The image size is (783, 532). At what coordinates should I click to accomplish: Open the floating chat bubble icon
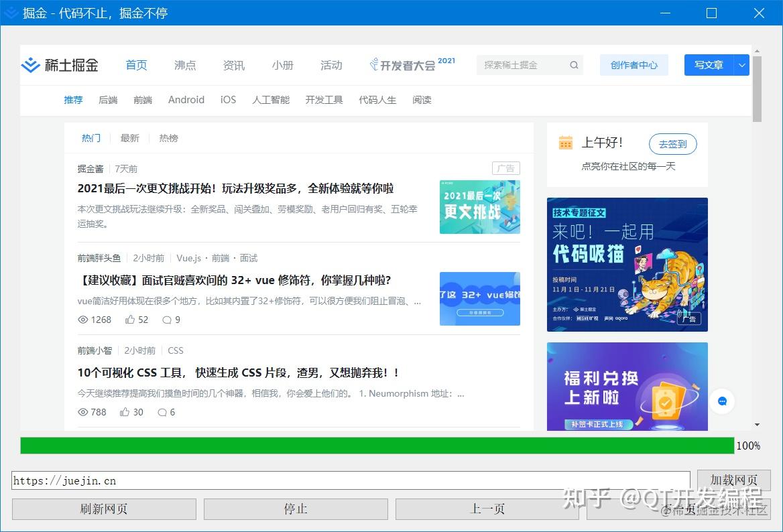click(722, 401)
